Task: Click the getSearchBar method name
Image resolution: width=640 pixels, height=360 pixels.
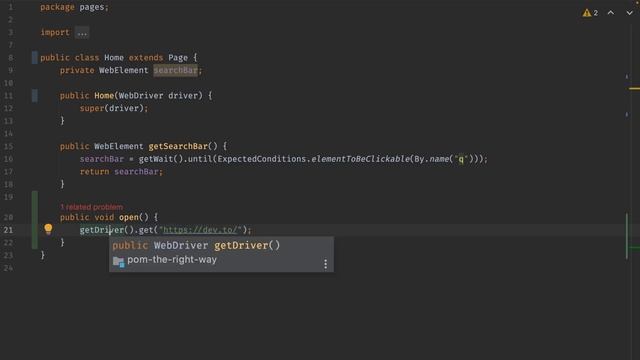Action: [178, 146]
